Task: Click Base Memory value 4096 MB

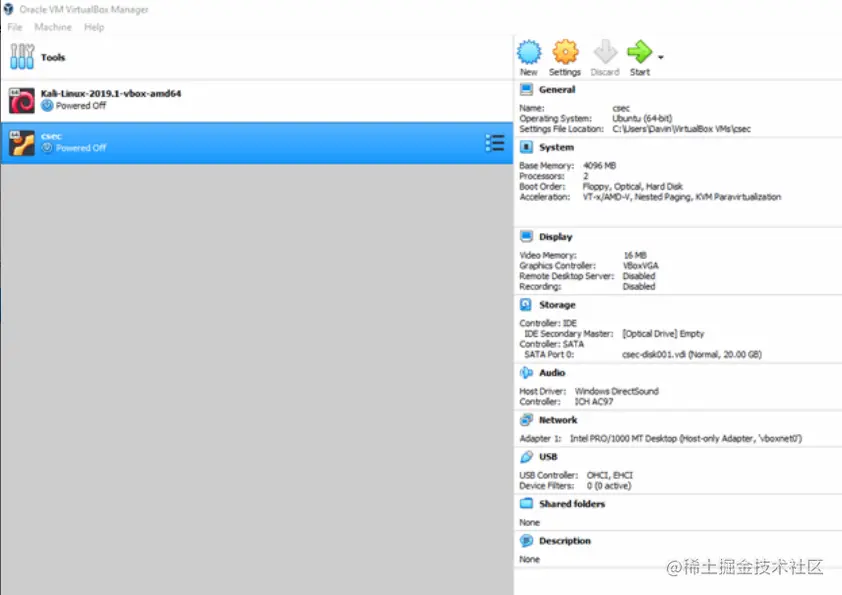Action: pos(599,166)
